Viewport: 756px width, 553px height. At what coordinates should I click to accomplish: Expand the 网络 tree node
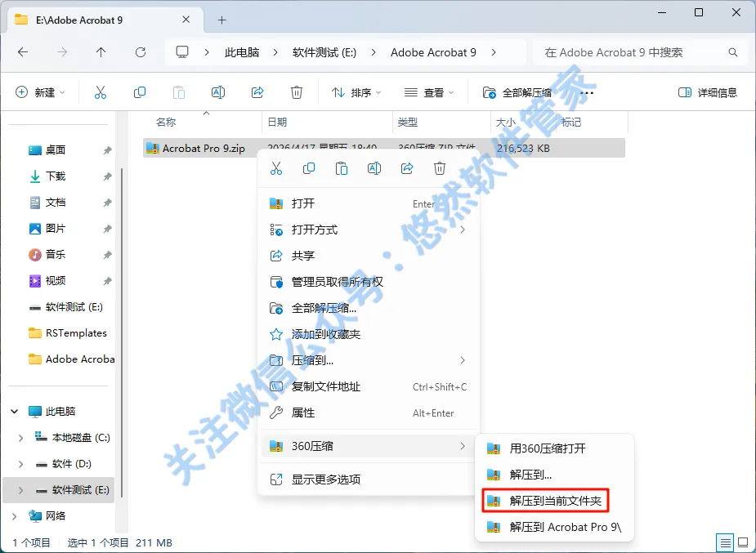15,516
